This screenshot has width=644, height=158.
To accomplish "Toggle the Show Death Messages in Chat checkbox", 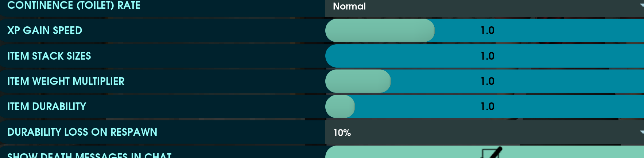I will tap(491, 154).
